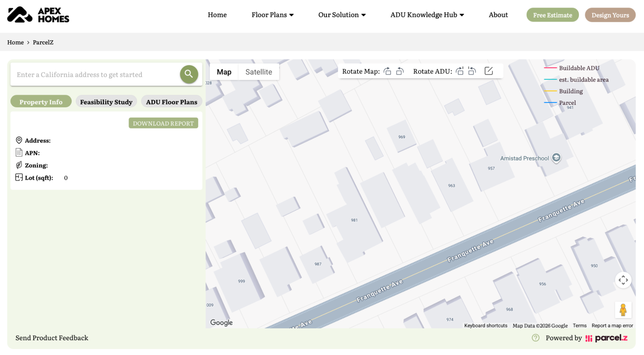Click the Zoning leaf icon
The image size is (644, 355).
(19, 165)
